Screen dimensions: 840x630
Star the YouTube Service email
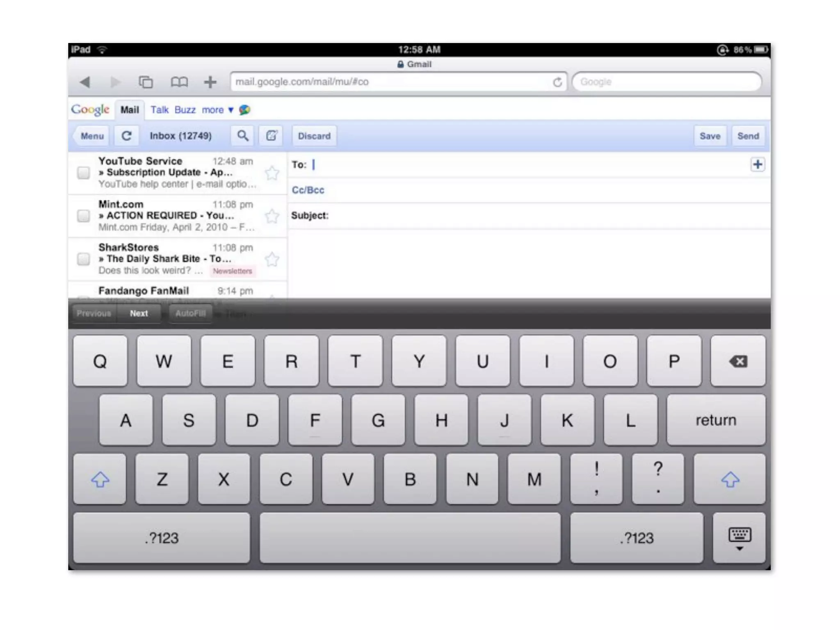[x=272, y=173]
